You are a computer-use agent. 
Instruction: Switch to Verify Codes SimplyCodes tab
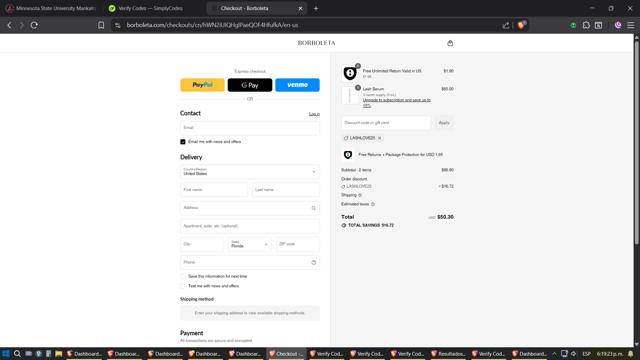click(150, 8)
